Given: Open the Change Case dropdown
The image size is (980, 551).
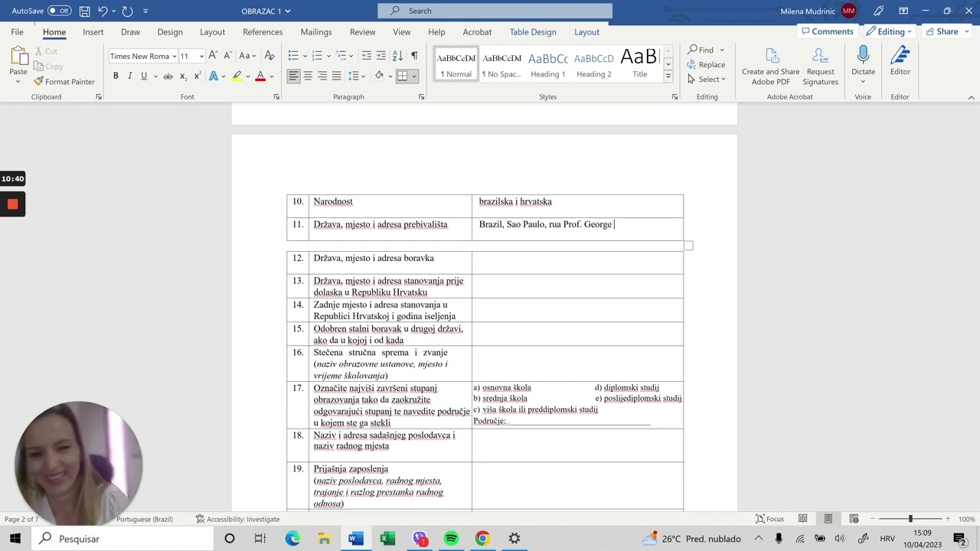Looking at the screenshot, I should 247,56.
